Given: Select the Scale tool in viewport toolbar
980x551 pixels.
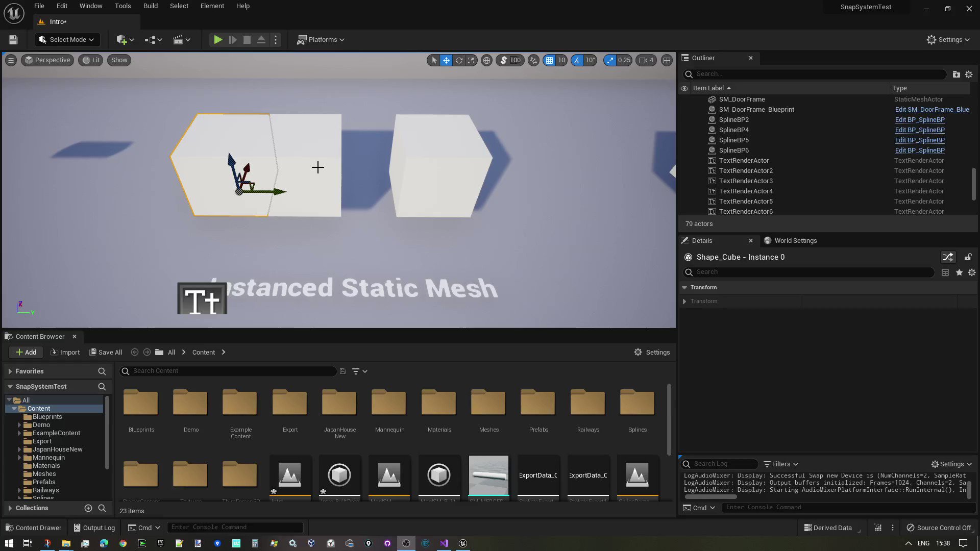Looking at the screenshot, I should point(471,60).
